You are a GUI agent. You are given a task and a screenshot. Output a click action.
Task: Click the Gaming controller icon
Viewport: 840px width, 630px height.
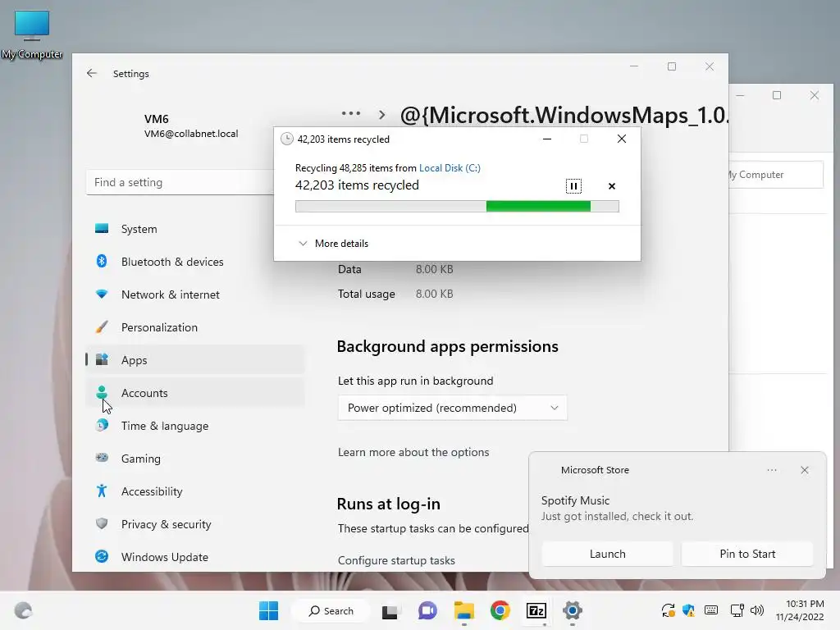click(x=102, y=458)
